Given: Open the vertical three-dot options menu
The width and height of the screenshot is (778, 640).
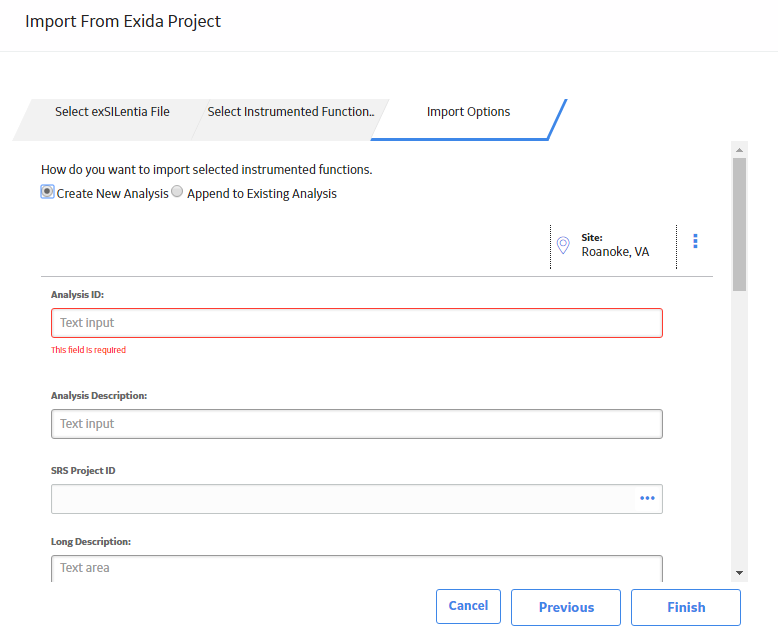Looking at the screenshot, I should tap(695, 241).
